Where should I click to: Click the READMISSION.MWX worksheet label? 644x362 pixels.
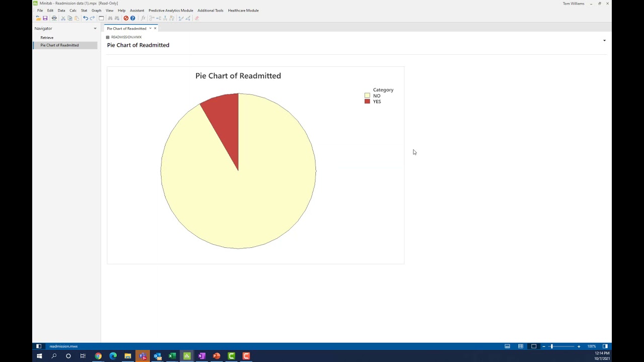click(126, 37)
